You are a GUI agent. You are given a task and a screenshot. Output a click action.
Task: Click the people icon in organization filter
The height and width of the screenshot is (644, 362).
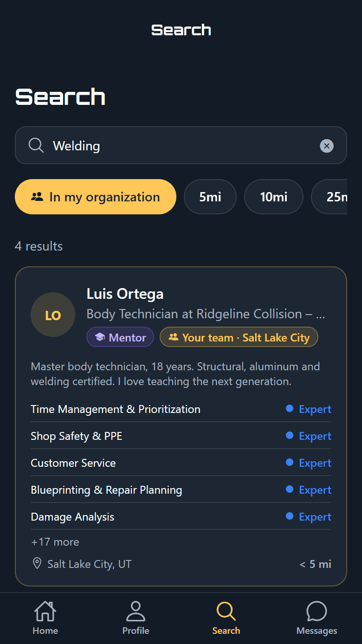[37, 197]
